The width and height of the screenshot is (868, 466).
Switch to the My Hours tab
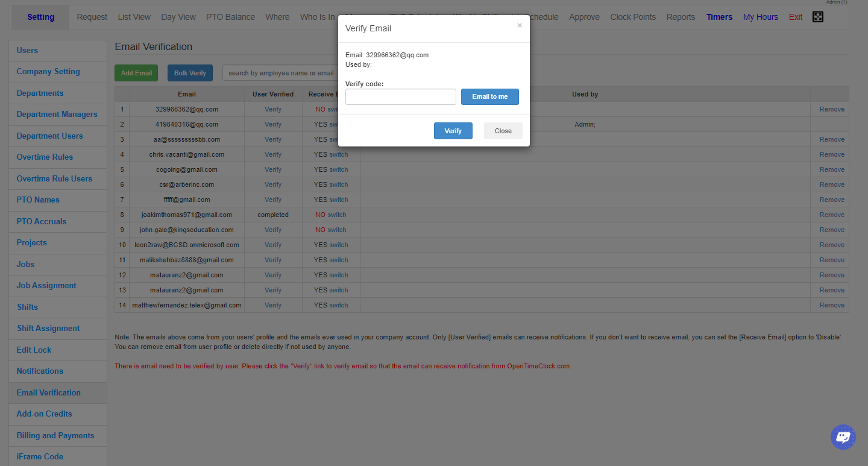tap(760, 16)
